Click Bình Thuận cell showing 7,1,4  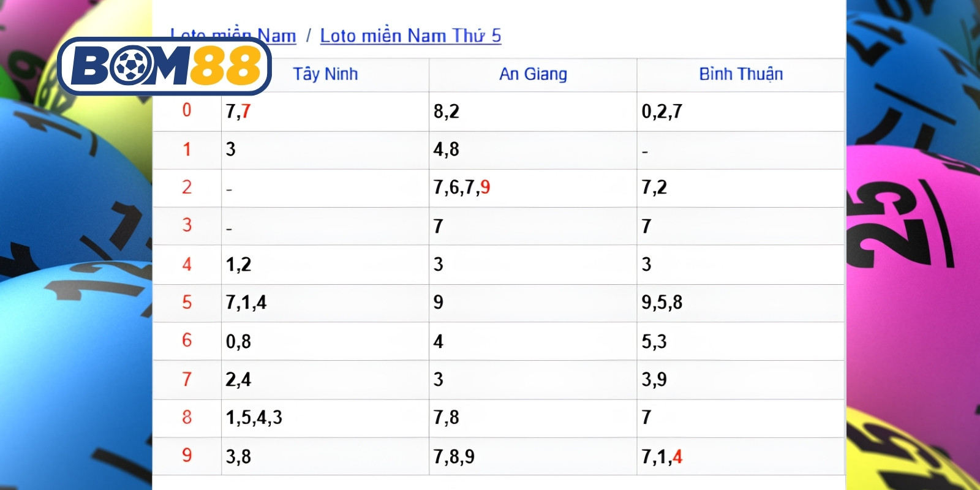(741, 456)
